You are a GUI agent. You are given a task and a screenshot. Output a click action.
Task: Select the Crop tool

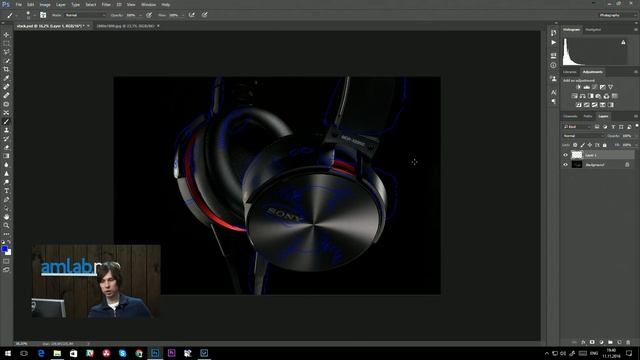pos(6,69)
